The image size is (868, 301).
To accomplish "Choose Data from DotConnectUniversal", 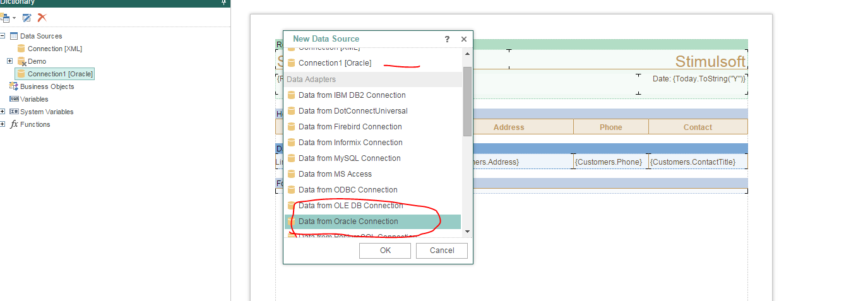I will (x=374, y=111).
